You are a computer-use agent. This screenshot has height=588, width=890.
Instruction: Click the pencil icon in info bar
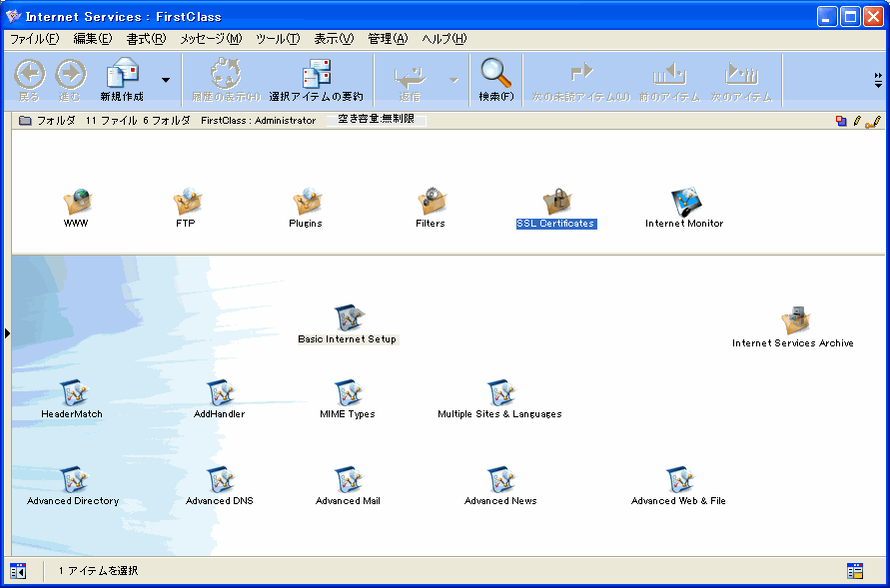click(x=857, y=121)
